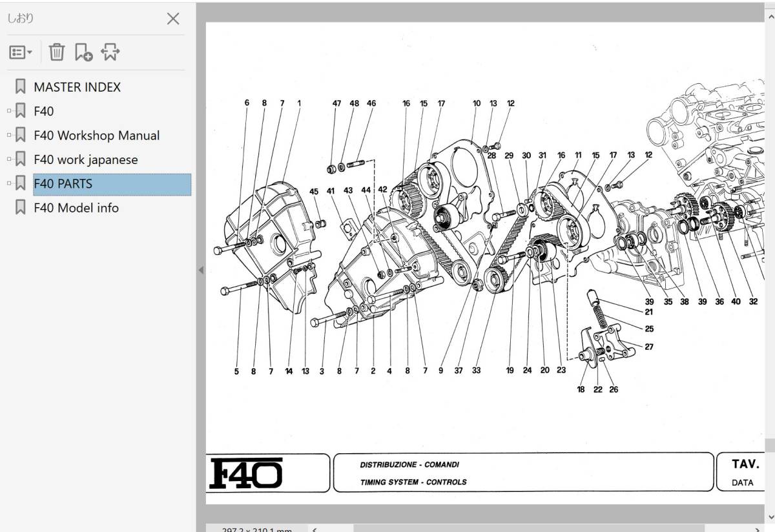
Task: Click the F40 logo on the page
Action: coord(246,474)
